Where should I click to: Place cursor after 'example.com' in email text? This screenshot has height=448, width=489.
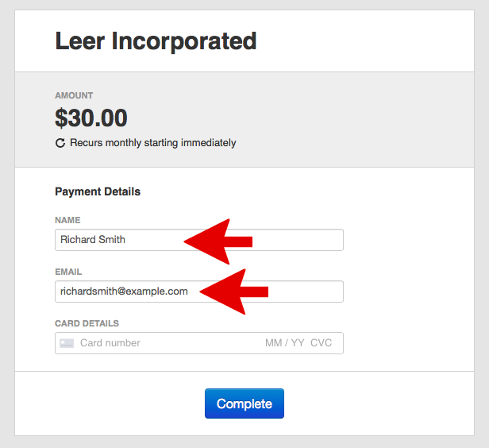189,292
